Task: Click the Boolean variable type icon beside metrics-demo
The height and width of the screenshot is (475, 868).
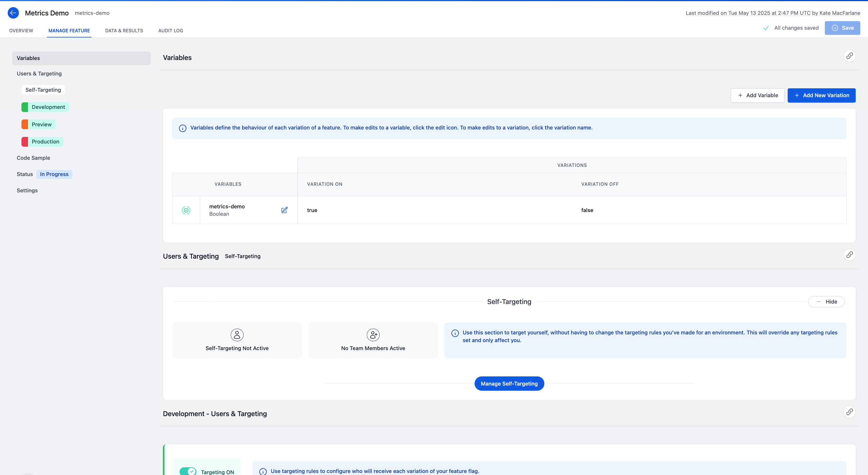Action: (186, 210)
